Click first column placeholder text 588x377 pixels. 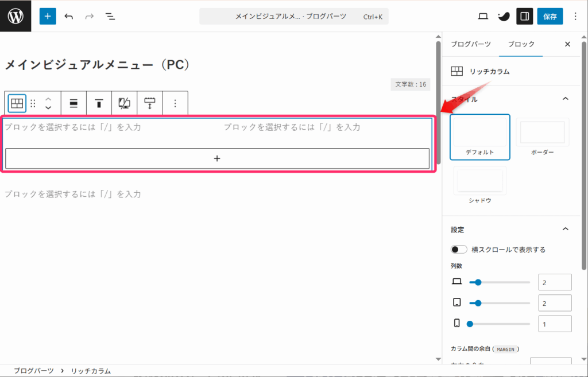tap(73, 127)
